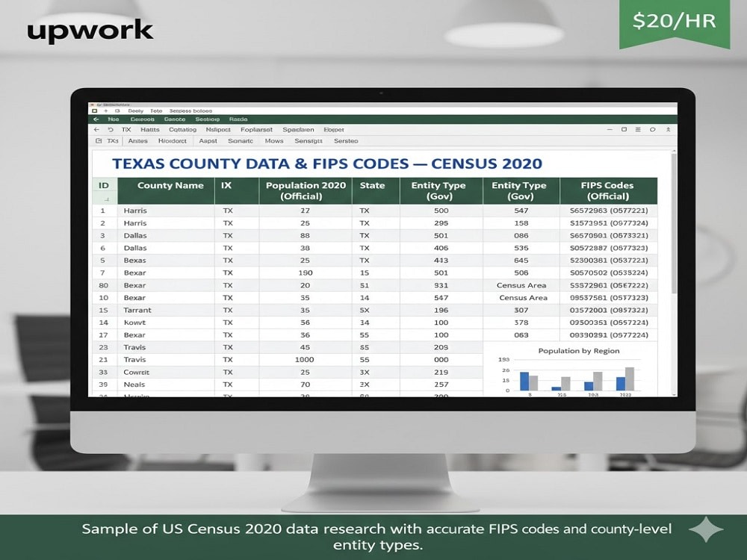Click the TX item in the menu row
Viewport: 747px width, 560px height.
point(126,129)
